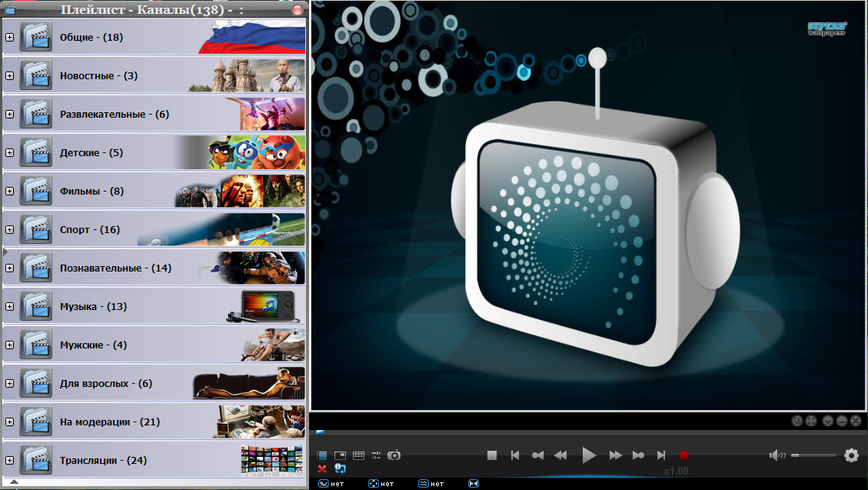Stop playback
Screen dimensions: 868x490
[x=491, y=455]
